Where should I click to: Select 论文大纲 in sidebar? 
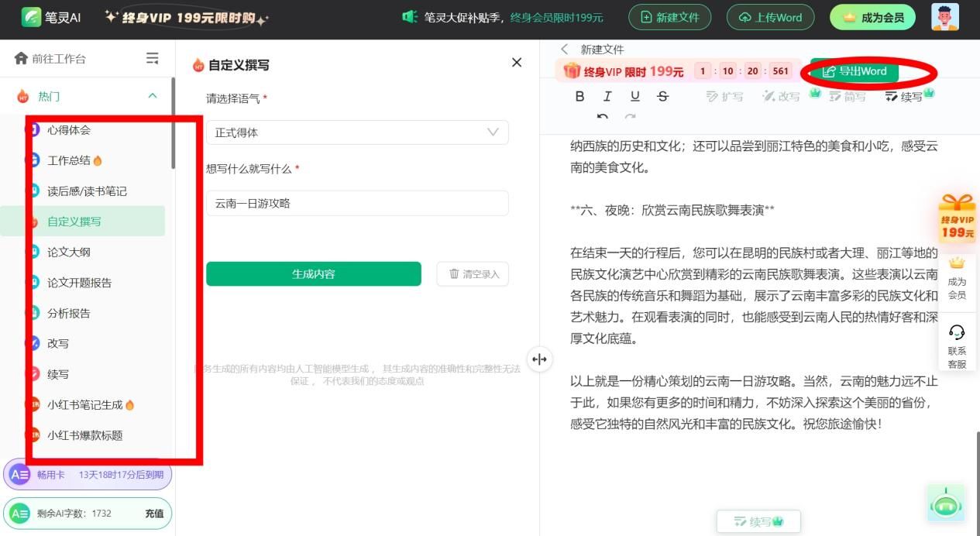(x=68, y=252)
